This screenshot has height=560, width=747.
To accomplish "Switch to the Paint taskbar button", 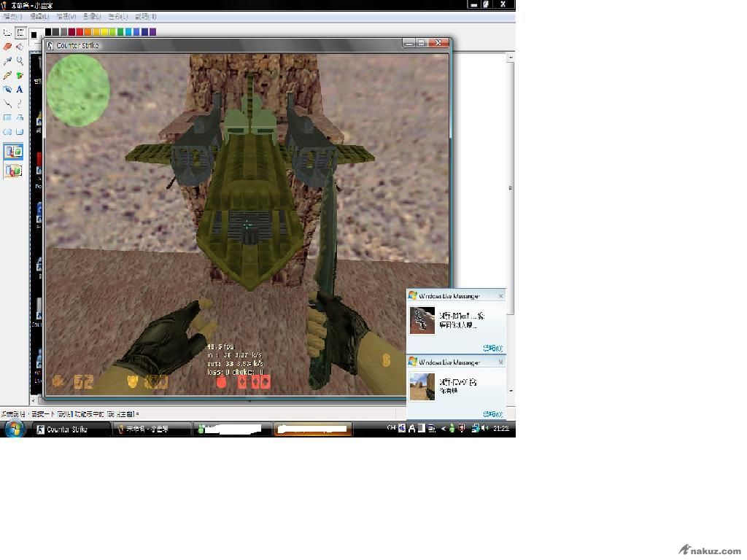I will (151, 429).
